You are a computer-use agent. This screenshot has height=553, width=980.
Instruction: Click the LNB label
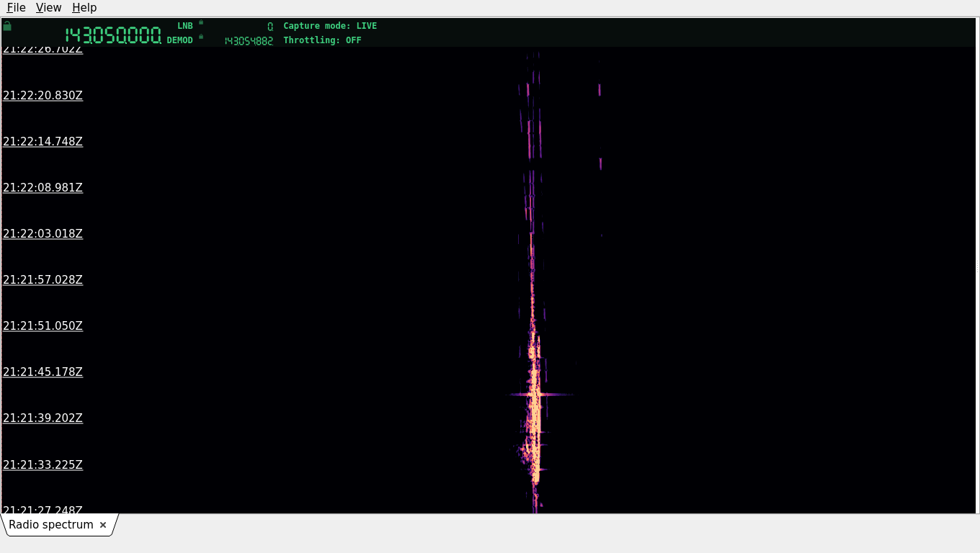pyautogui.click(x=185, y=26)
